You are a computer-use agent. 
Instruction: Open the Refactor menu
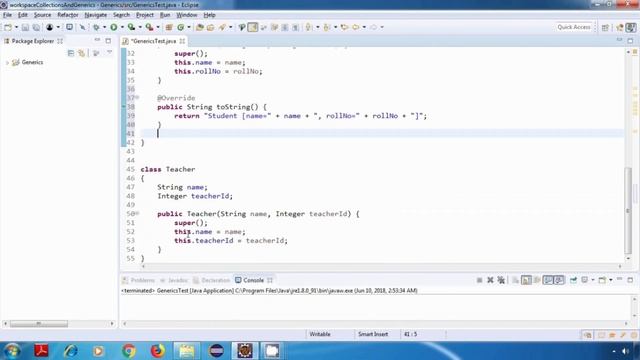(68, 15)
